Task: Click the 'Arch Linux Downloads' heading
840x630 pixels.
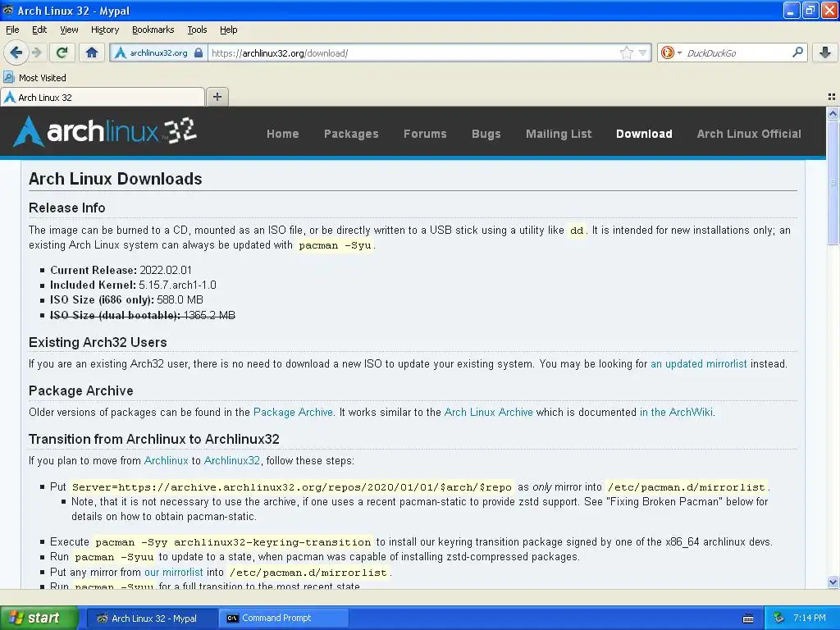Action: click(115, 179)
